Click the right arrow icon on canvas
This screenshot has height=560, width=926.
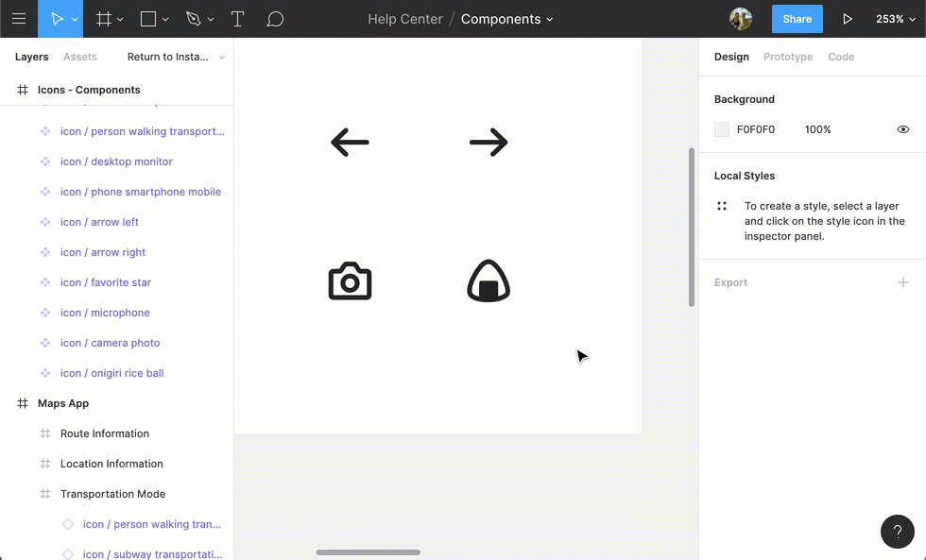(489, 143)
